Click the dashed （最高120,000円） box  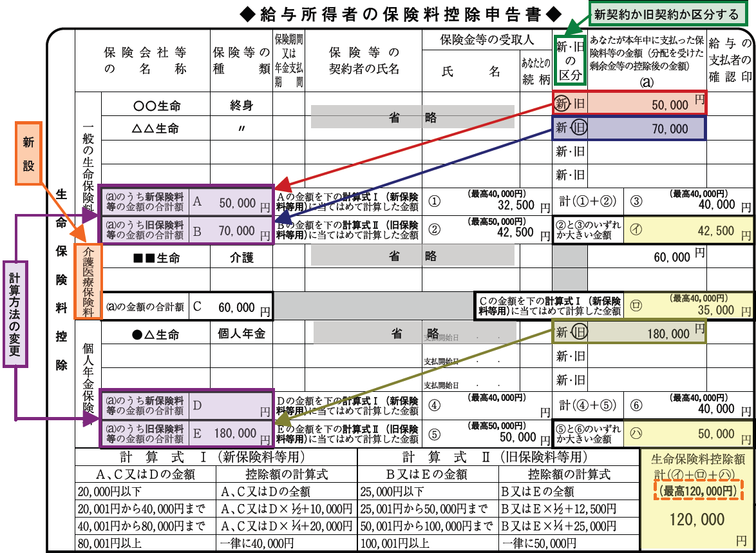click(697, 490)
